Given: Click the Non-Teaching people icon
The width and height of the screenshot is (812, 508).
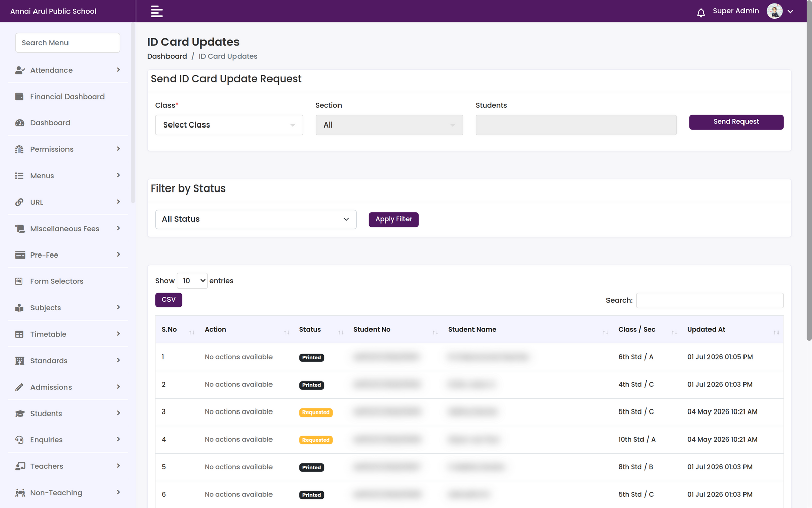Looking at the screenshot, I should pyautogui.click(x=20, y=493).
